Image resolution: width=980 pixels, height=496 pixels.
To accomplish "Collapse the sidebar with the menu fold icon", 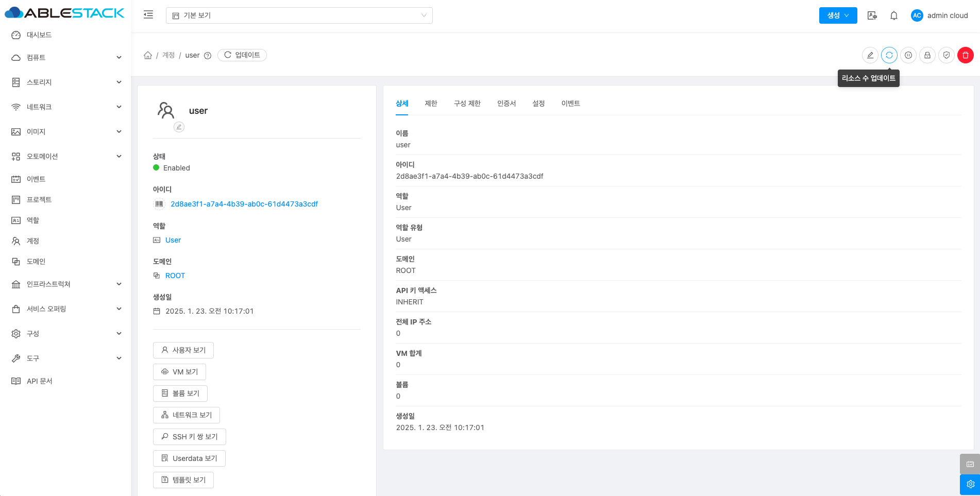I will tap(148, 15).
